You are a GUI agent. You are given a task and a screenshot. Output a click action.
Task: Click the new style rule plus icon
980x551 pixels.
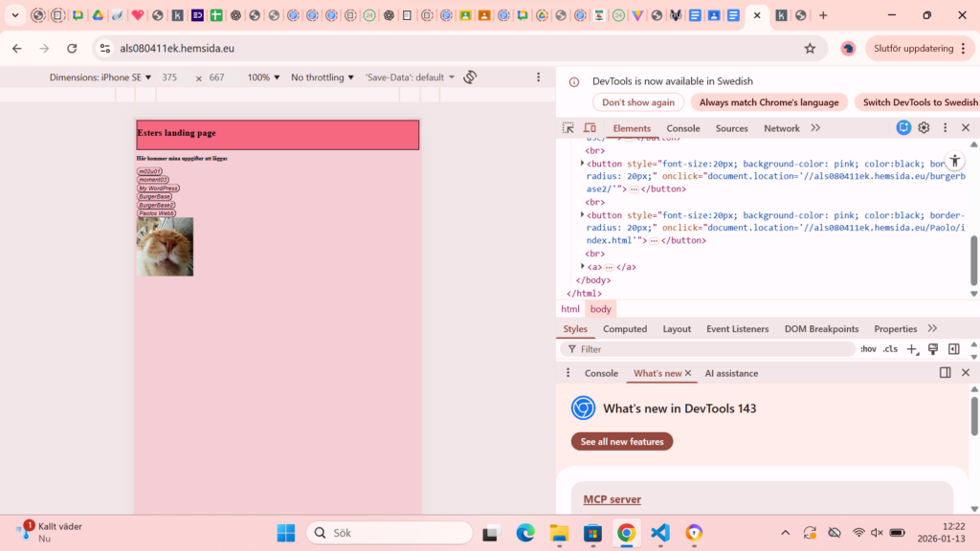(x=912, y=349)
